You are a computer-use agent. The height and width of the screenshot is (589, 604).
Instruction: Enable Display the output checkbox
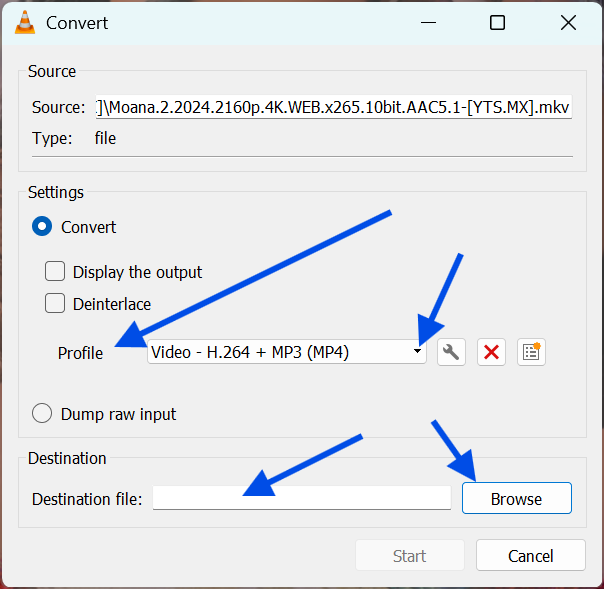coord(55,272)
